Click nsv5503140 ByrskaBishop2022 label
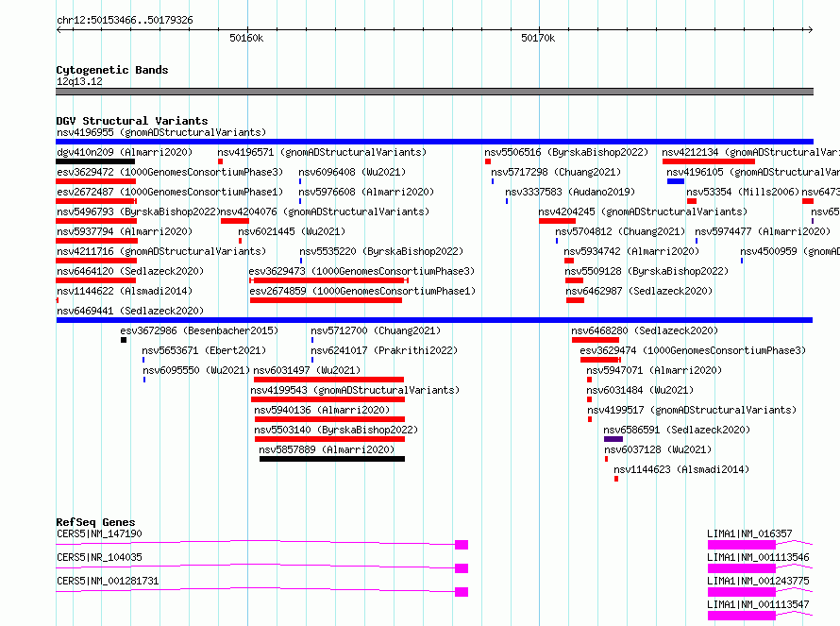 tap(336, 430)
